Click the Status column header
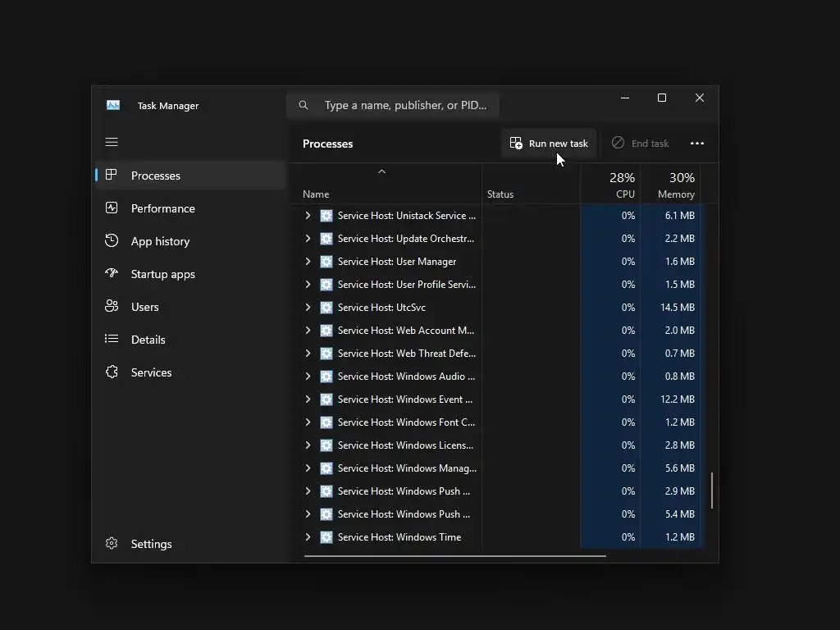840x630 pixels. click(x=531, y=184)
